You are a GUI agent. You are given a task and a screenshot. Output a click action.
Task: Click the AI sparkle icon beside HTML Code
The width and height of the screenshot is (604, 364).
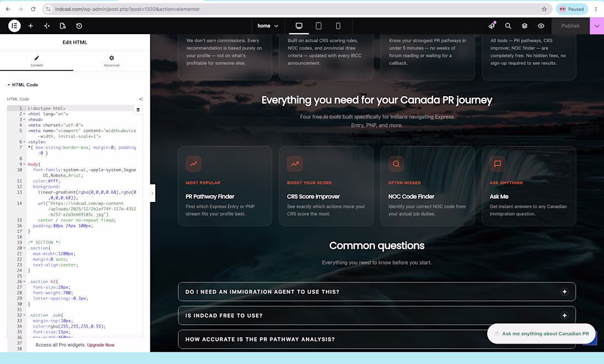141,99
